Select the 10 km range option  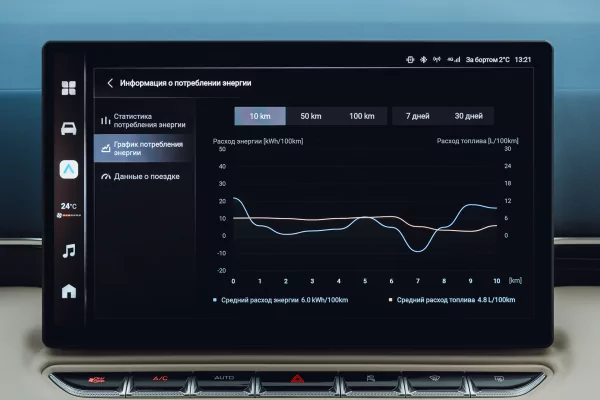[260, 116]
